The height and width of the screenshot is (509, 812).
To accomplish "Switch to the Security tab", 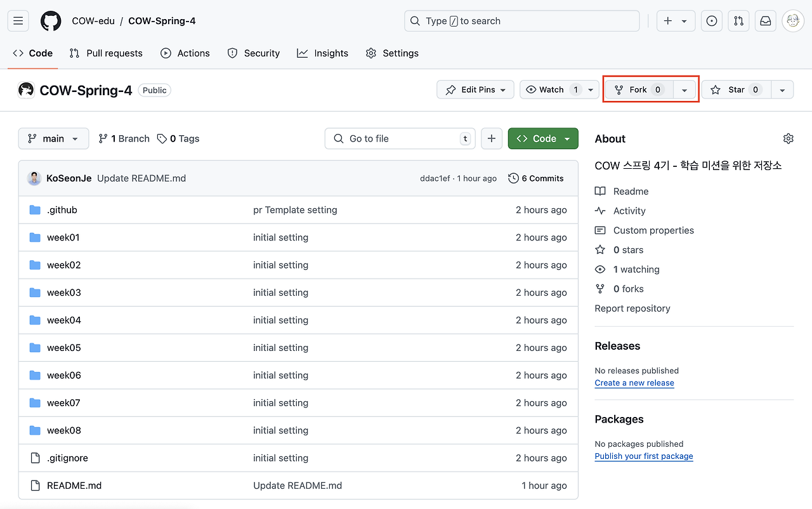I will (254, 53).
